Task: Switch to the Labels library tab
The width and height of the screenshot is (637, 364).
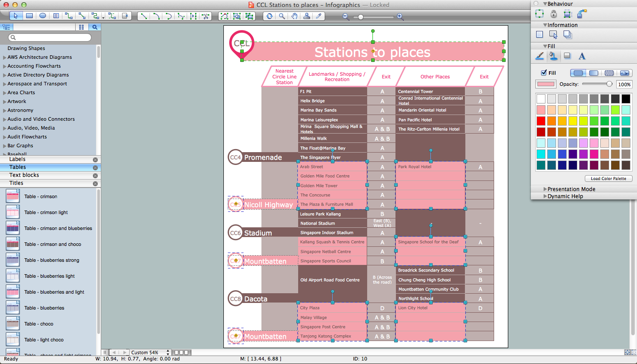Action: click(x=50, y=159)
